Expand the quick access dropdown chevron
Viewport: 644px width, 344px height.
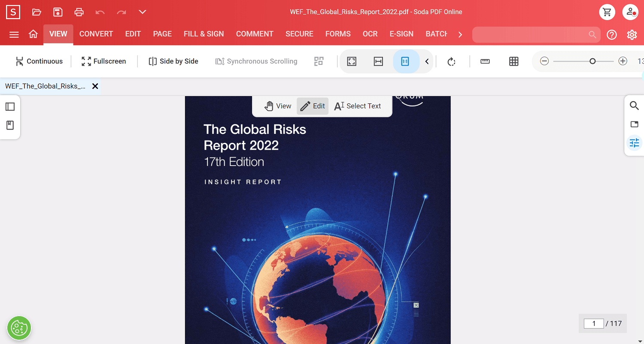pyautogui.click(x=143, y=12)
